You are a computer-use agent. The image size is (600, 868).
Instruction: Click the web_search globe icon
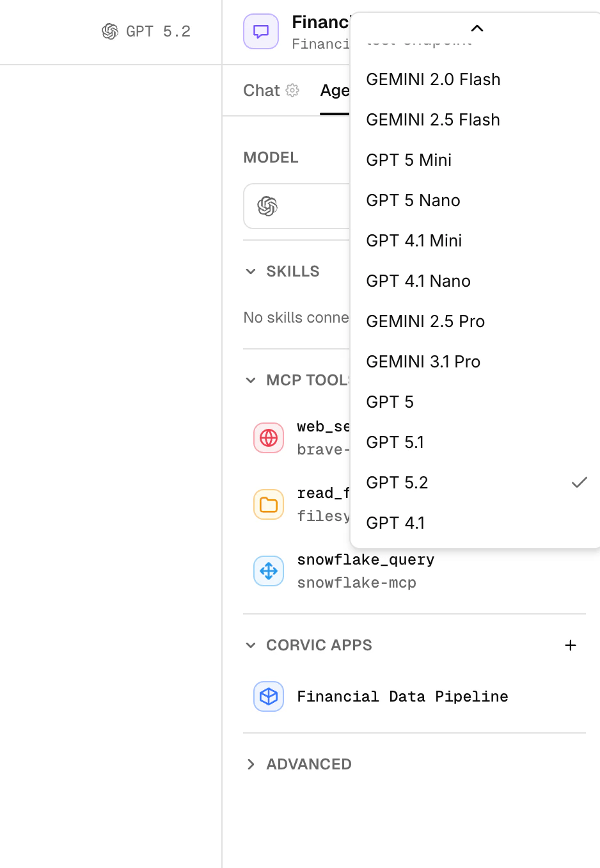tap(268, 438)
